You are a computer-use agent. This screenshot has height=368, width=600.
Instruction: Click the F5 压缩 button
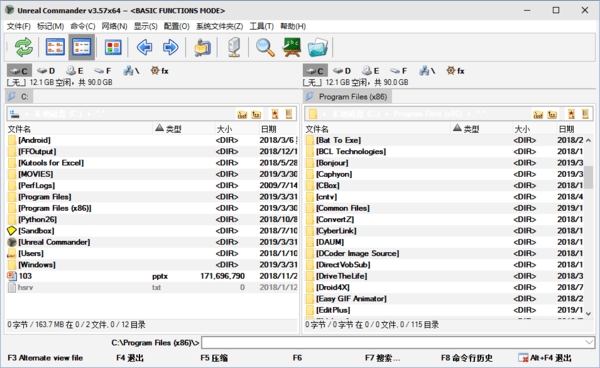click(214, 358)
